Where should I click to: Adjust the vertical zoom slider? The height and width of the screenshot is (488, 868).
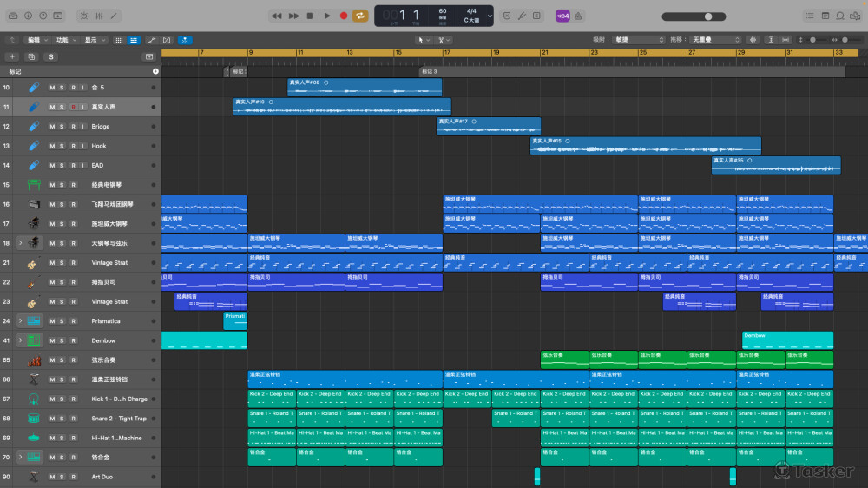[812, 40]
